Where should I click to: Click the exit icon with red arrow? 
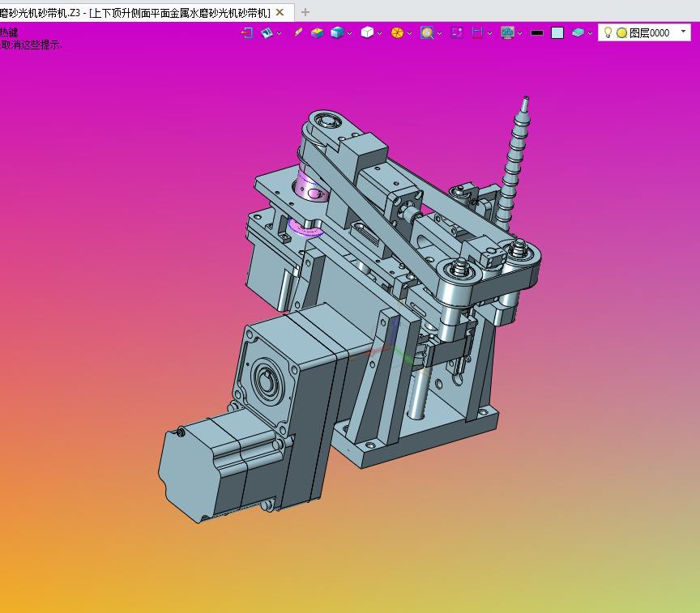click(x=247, y=32)
